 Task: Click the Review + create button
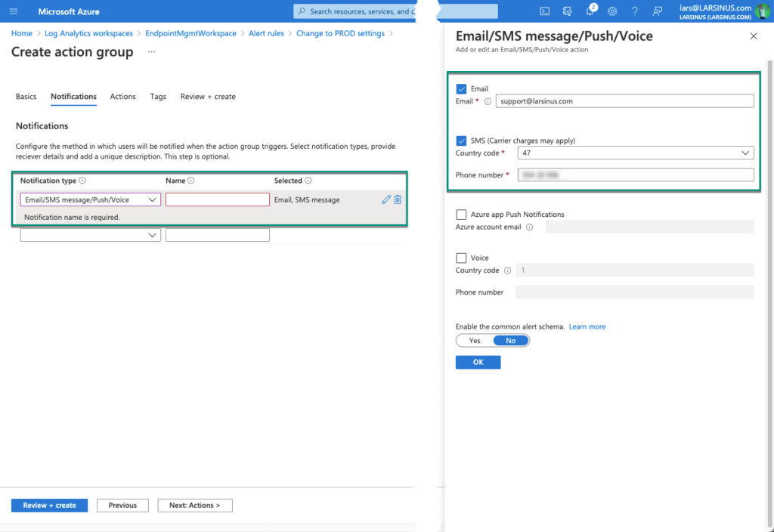[49, 506]
